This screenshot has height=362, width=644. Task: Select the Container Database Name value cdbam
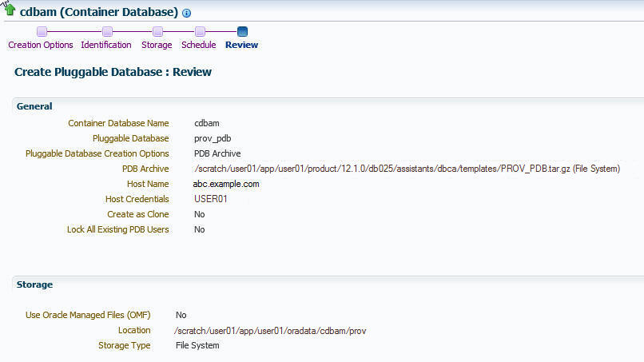click(207, 123)
